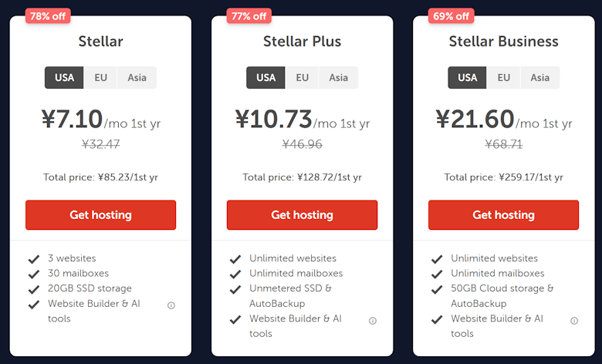Click info icon in Stellar Business feature list
Viewport: 602px width, 364px height.
click(574, 321)
